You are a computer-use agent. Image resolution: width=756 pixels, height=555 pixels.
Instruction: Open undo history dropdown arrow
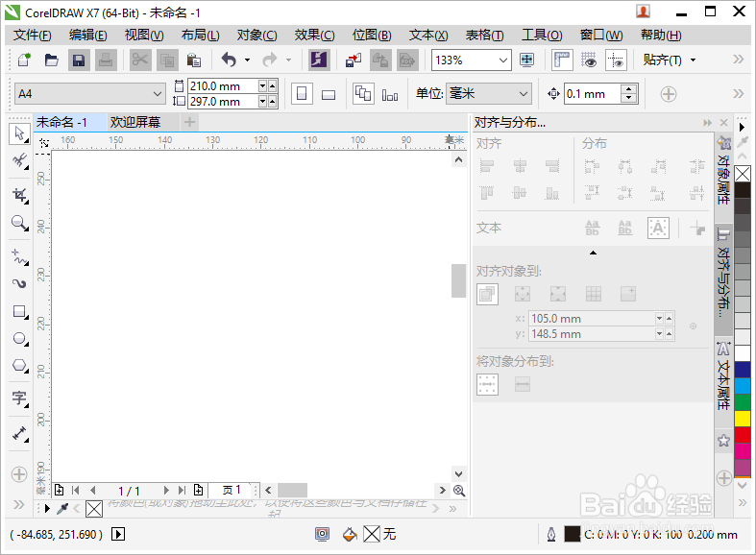(247, 60)
